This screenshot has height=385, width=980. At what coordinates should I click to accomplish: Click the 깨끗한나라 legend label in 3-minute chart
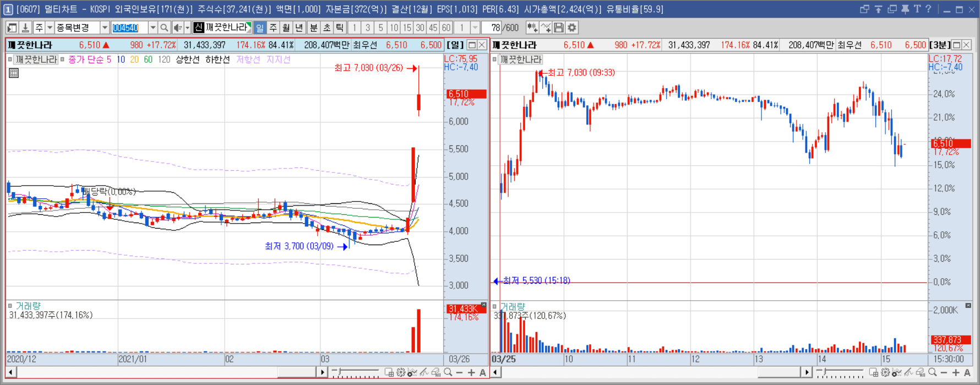(x=521, y=59)
